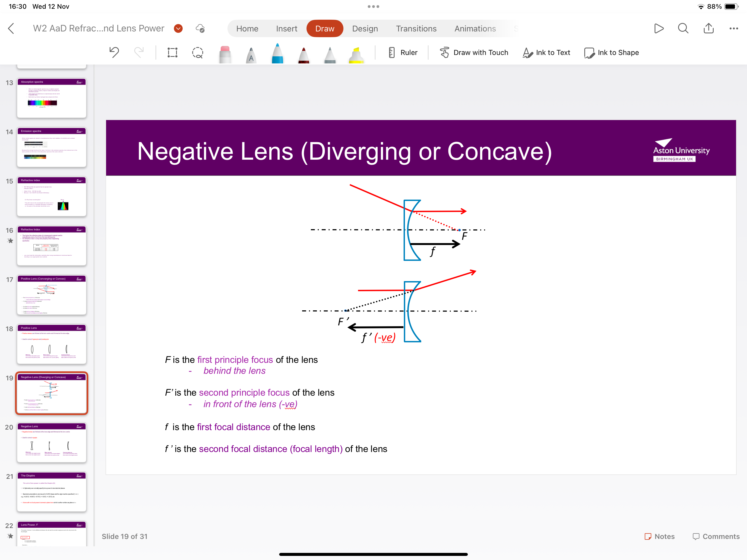Expand the presentation title dropdown
Image resolution: width=747 pixels, height=560 pixels.
[178, 28]
